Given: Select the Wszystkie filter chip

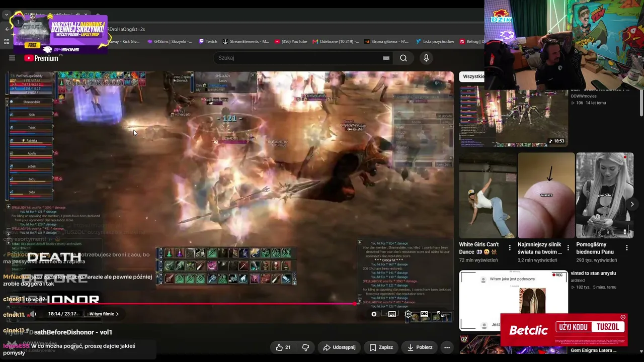Looking at the screenshot, I should [473, 76].
